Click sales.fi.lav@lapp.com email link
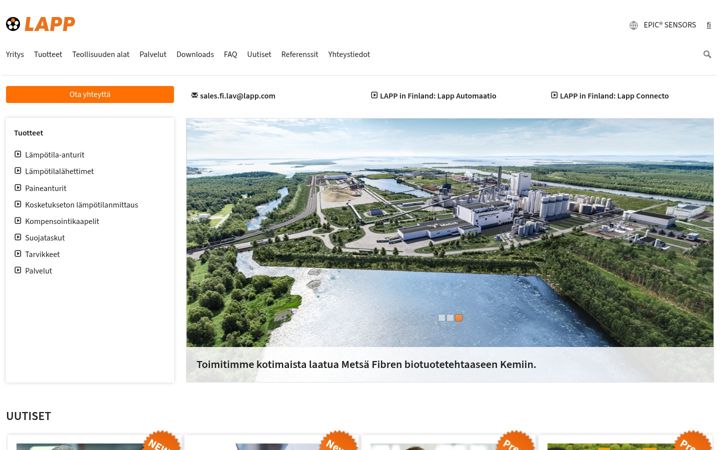 (237, 96)
